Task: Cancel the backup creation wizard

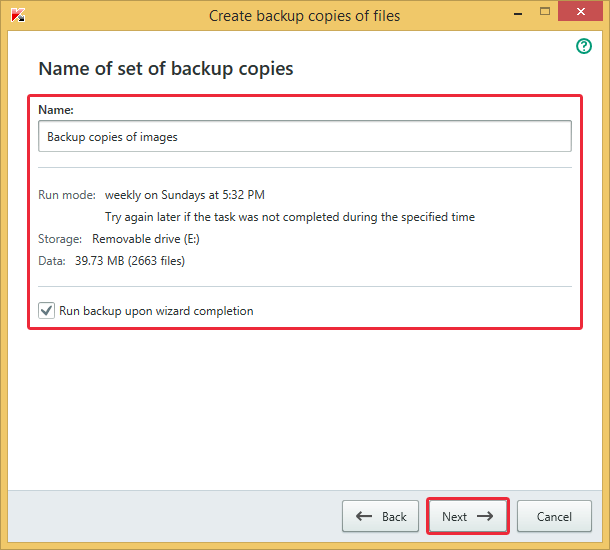Action: coord(554,516)
